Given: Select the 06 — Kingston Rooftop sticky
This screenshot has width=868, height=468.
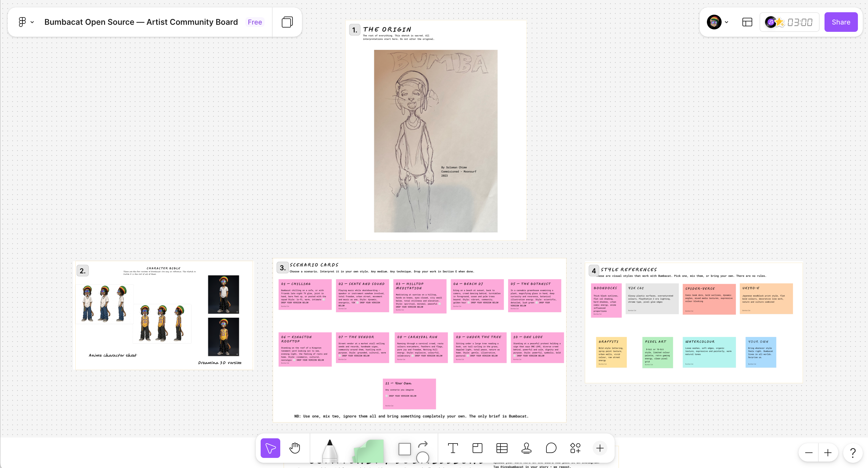Looking at the screenshot, I should pos(305,350).
